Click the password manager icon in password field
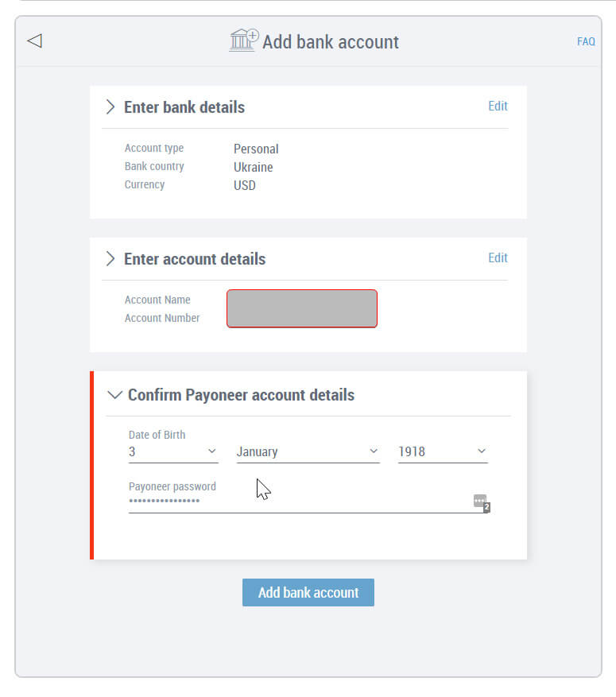The image size is (616, 697). [x=482, y=503]
